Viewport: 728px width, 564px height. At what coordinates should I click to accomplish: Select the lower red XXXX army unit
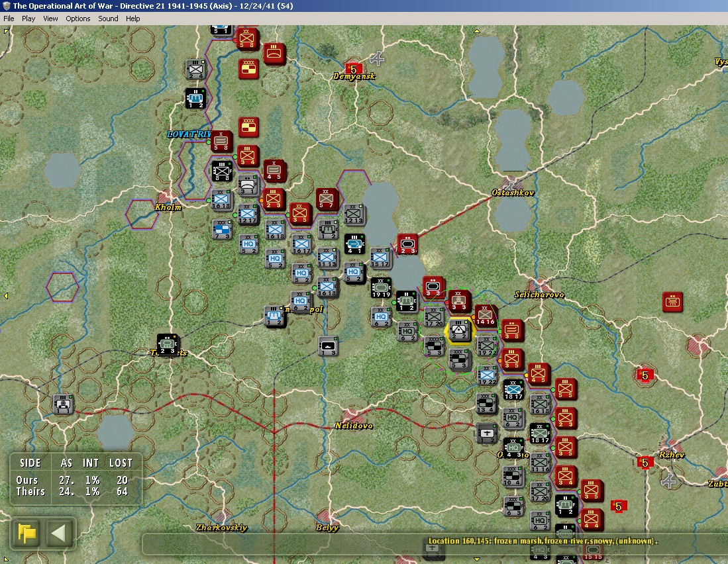point(248,127)
